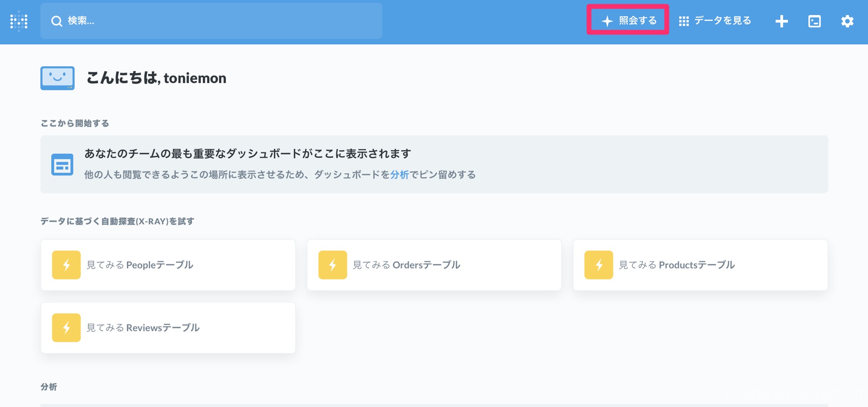Image resolution: width=868 pixels, height=407 pixels.
Task: Open the 照会する sparkle query icon
Action: coord(606,20)
